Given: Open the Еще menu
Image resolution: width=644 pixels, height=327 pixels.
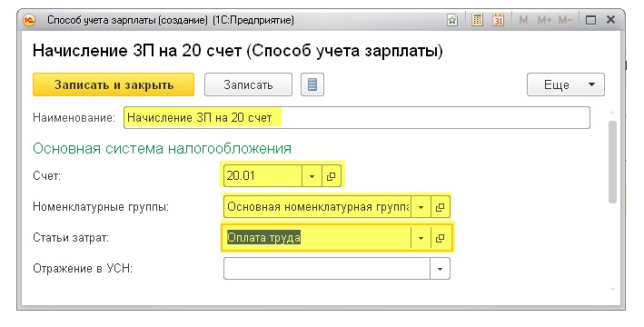Looking at the screenshot, I should coord(566,84).
